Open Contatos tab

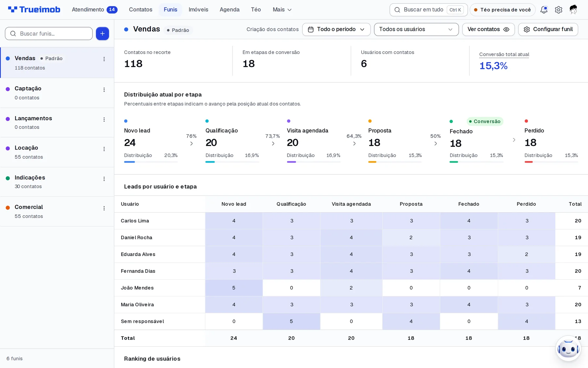click(140, 10)
